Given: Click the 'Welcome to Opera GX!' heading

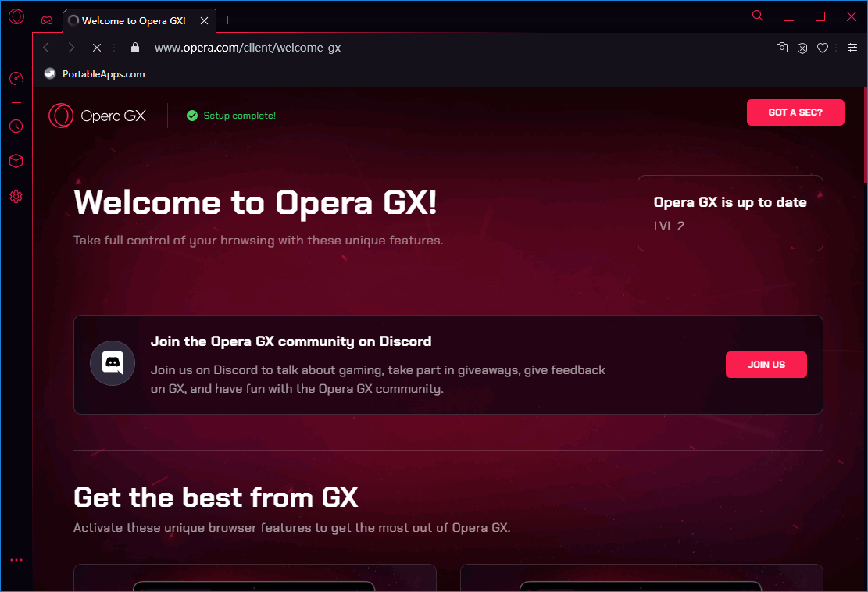Looking at the screenshot, I should coord(255,202).
